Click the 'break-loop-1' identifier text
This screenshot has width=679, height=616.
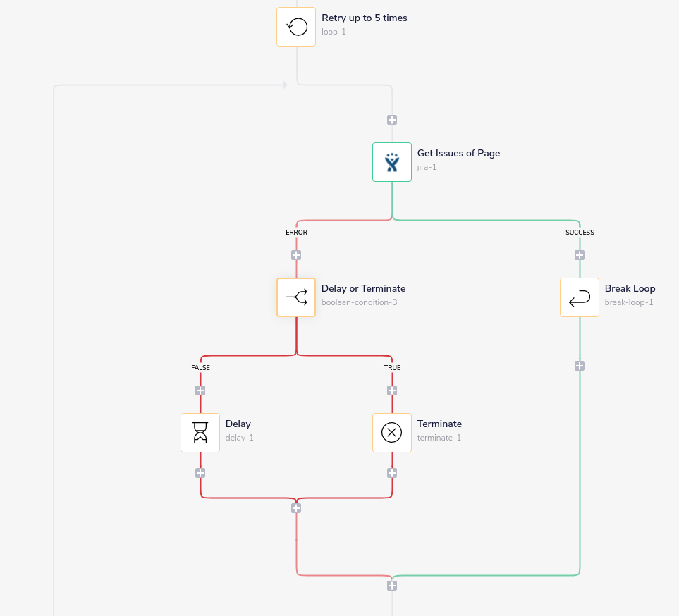[x=629, y=302]
